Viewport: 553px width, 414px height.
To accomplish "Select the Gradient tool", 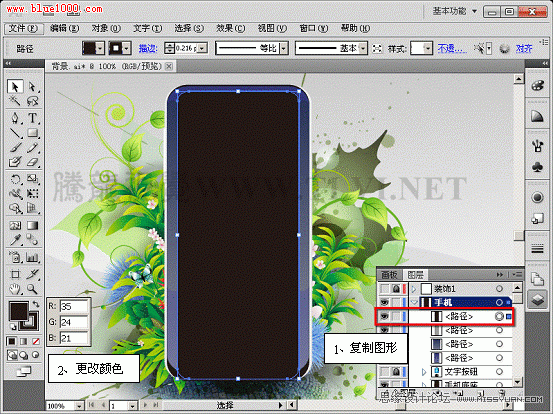I will click(32, 225).
